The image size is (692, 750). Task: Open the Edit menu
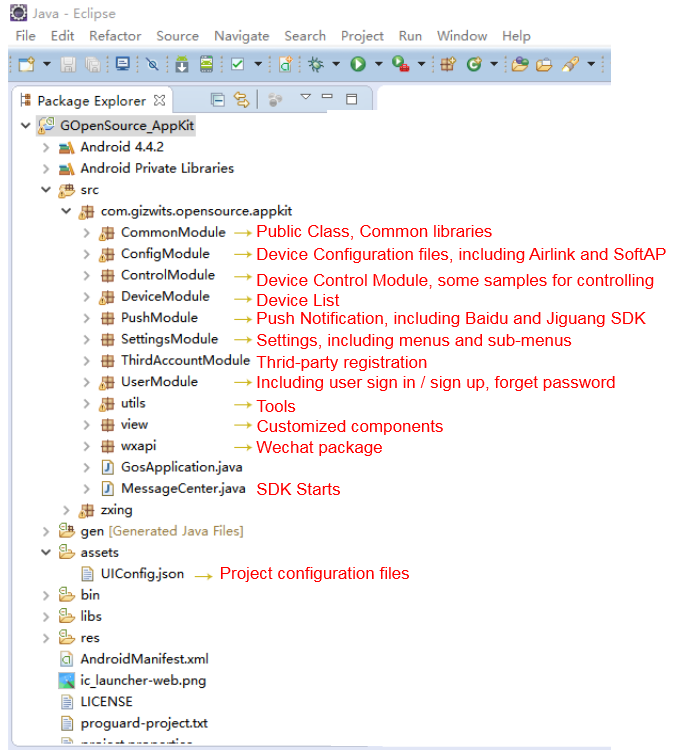pos(62,36)
